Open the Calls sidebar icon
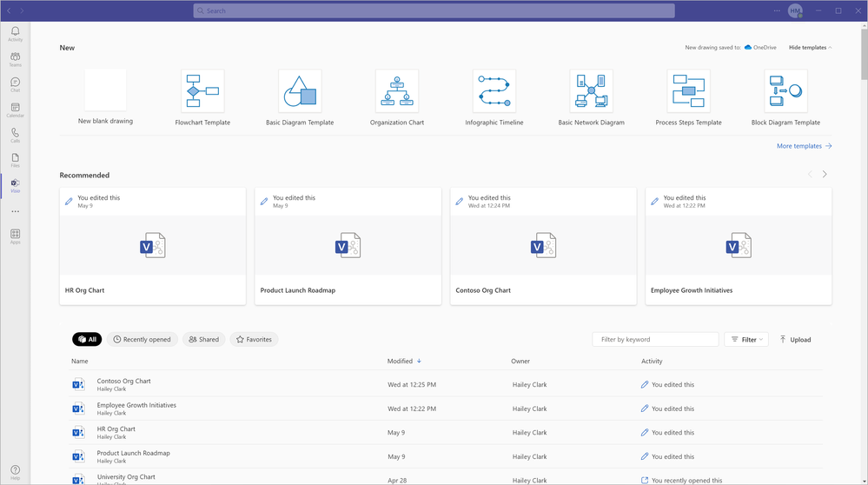Viewport: 868px width, 485px height. click(x=15, y=136)
